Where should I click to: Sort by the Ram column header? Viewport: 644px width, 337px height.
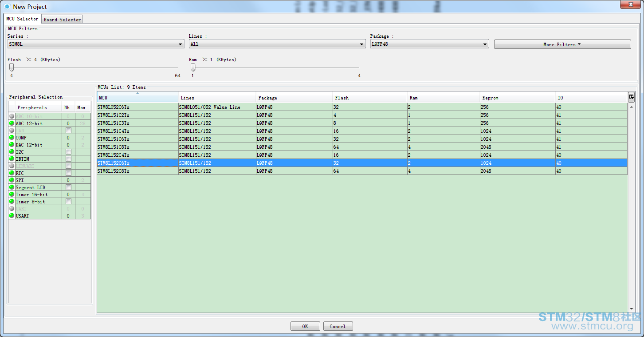444,98
